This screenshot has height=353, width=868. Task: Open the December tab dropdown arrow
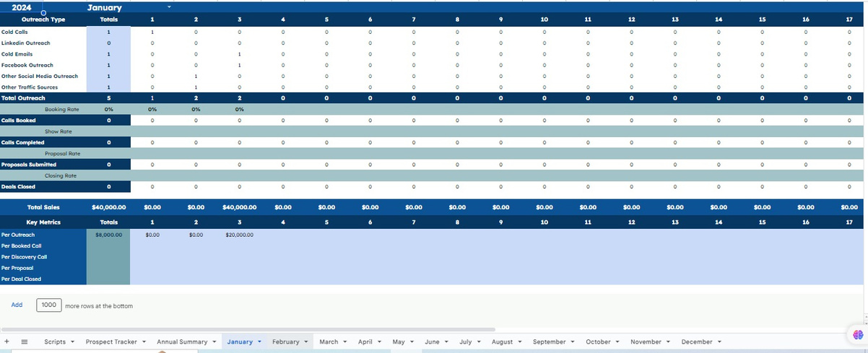[719, 341]
